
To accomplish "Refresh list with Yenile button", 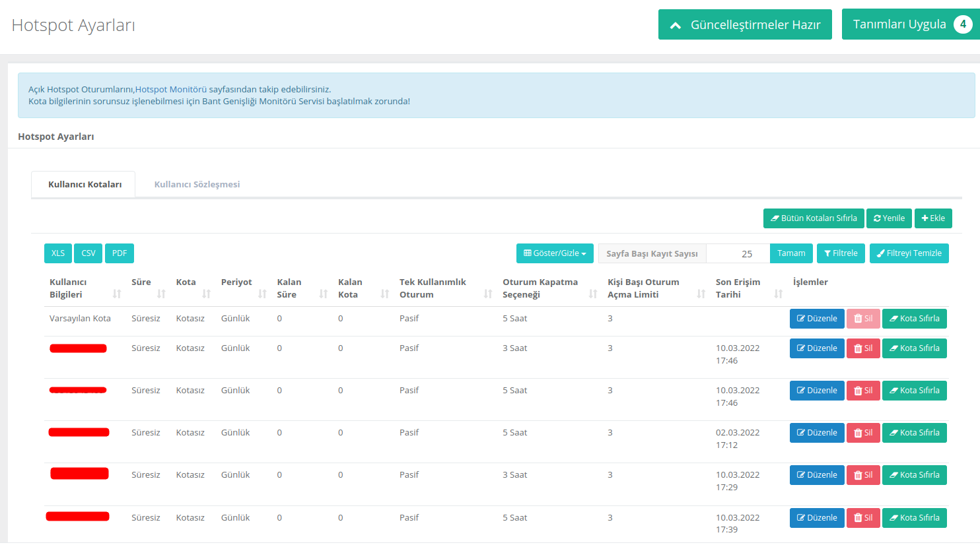I will (889, 218).
